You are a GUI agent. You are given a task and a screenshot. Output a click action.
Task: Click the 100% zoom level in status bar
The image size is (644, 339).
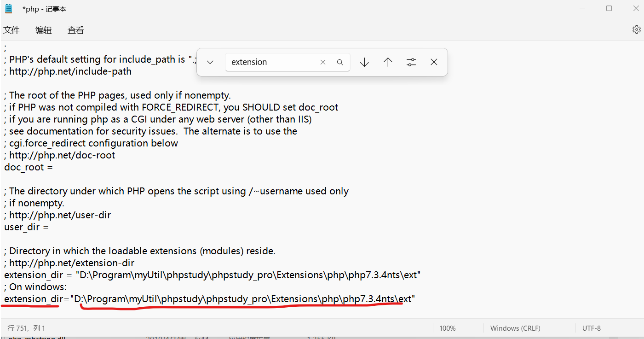click(448, 328)
